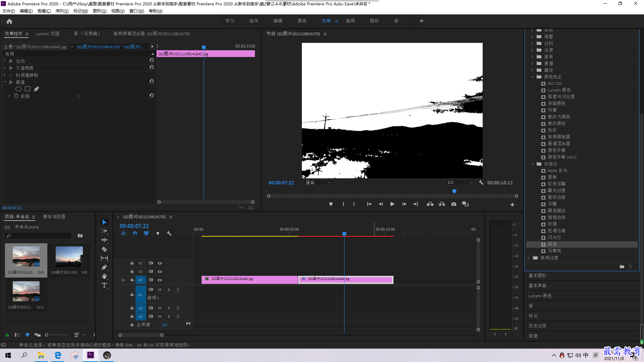Viewport: 644px width, 362px height.
Task: Select the Ripple Edit tool
Action: [104, 240]
